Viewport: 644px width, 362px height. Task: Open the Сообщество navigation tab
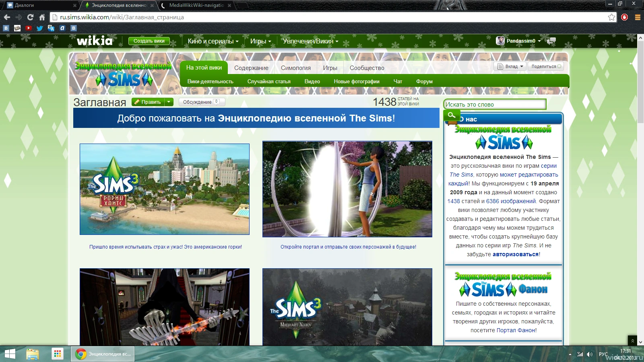(367, 68)
